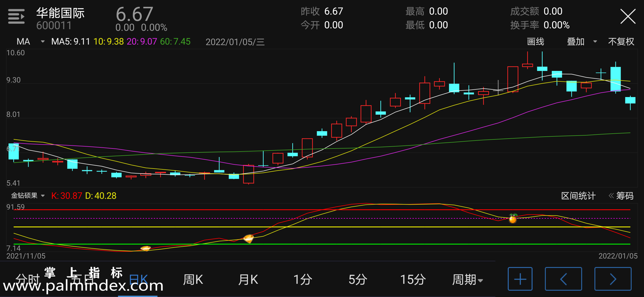The width and height of the screenshot is (644, 297).
Task: Click the K: 30.87 indicator value
Action: pyautogui.click(x=67, y=196)
